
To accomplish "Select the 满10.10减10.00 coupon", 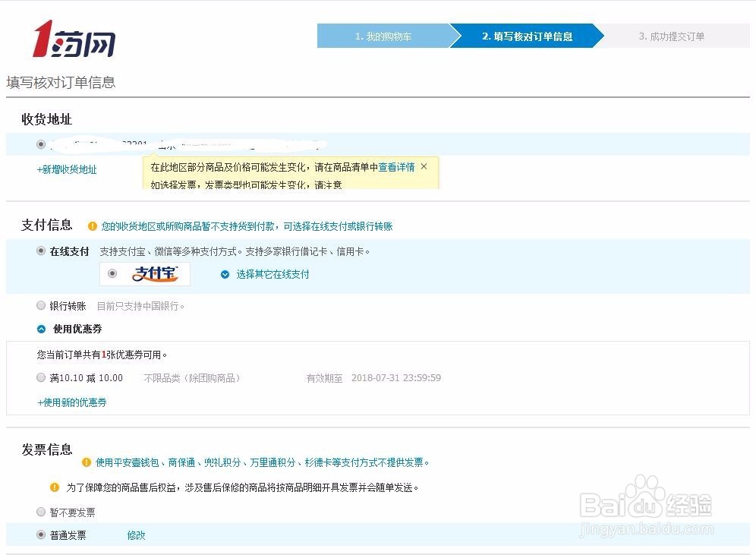I will click(x=41, y=377).
